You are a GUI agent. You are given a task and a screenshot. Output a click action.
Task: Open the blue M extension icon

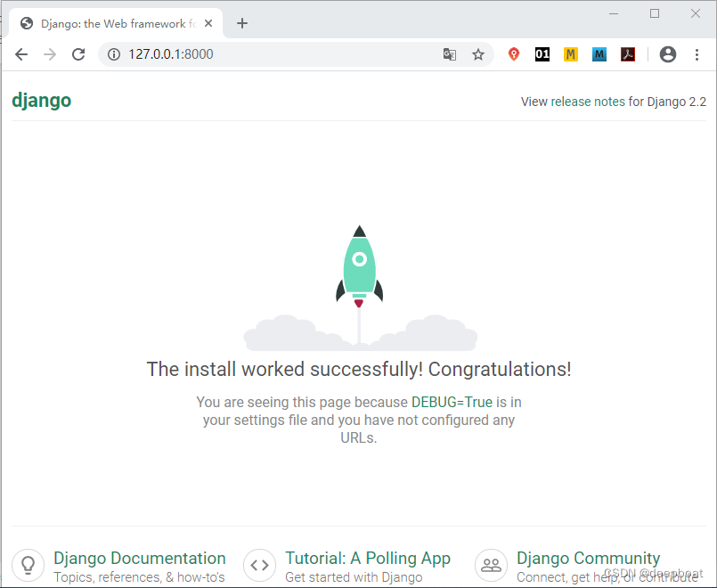599,54
